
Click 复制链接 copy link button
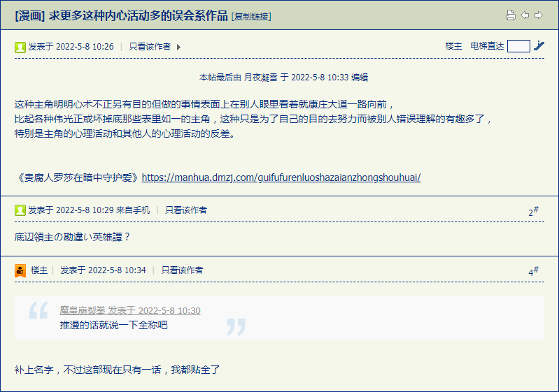point(251,17)
